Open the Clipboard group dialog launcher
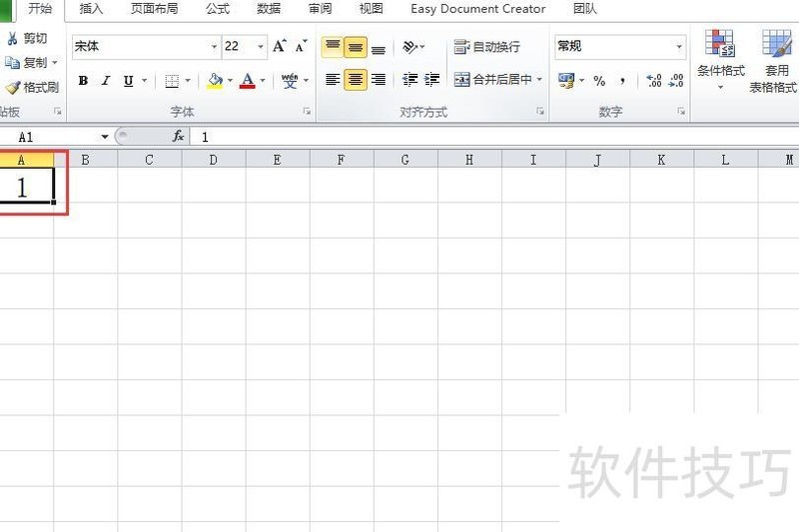 tap(58, 112)
